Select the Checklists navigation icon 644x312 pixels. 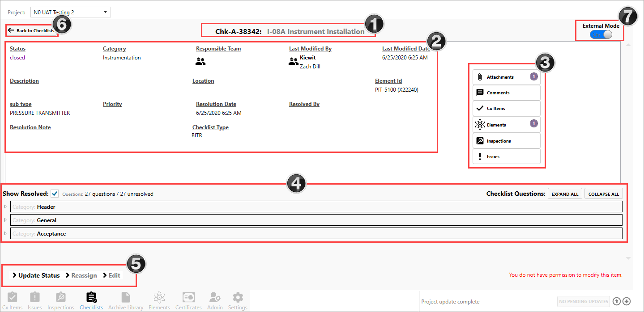point(91,300)
